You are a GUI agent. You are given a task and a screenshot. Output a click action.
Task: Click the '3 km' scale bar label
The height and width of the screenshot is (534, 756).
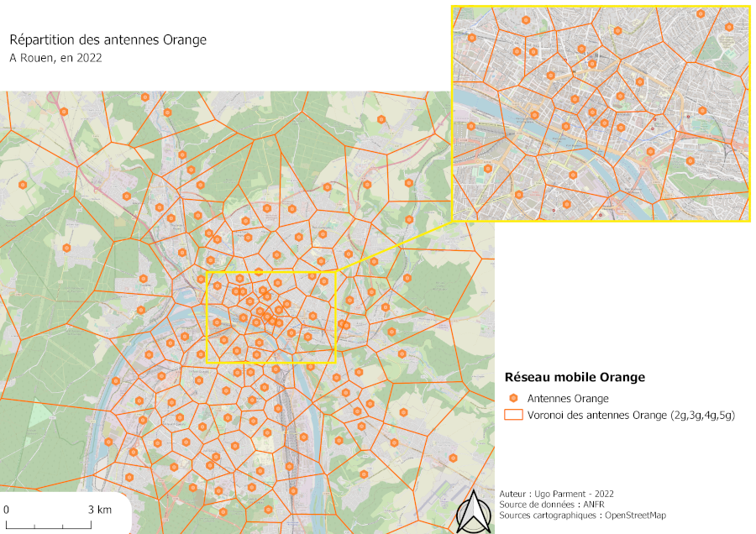click(99, 510)
